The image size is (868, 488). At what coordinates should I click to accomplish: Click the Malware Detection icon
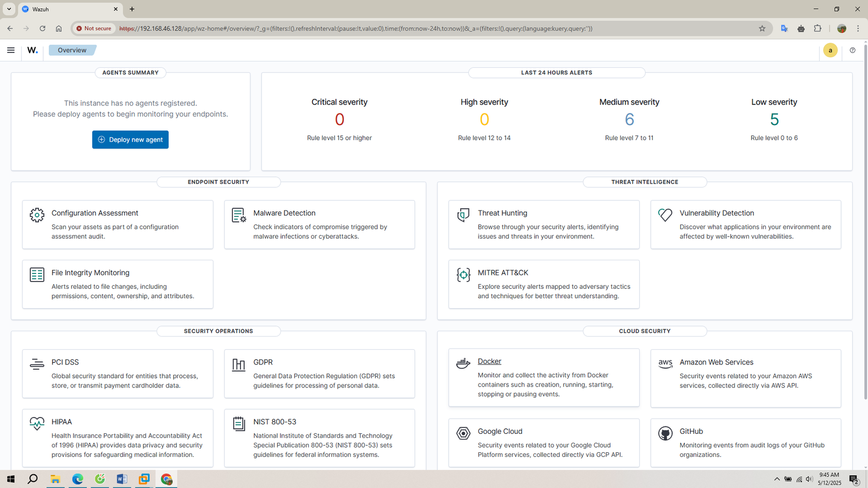(239, 215)
